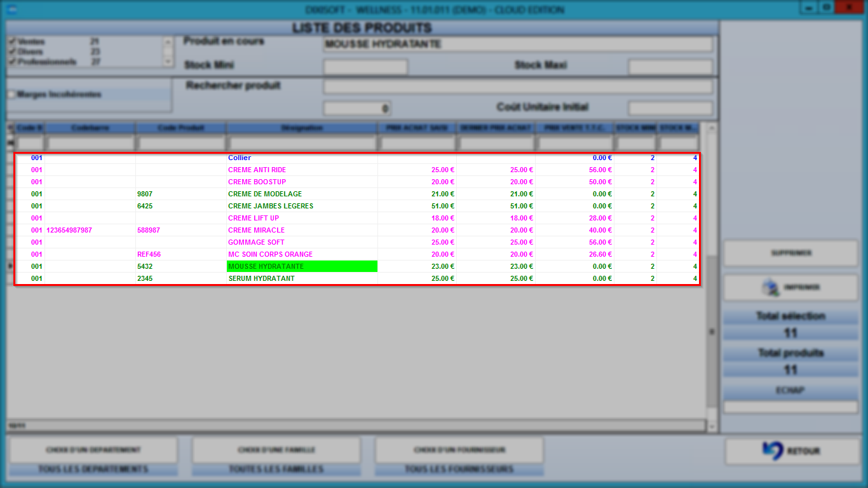
Task: Click the Rechercher produit search field
Action: [x=518, y=86]
